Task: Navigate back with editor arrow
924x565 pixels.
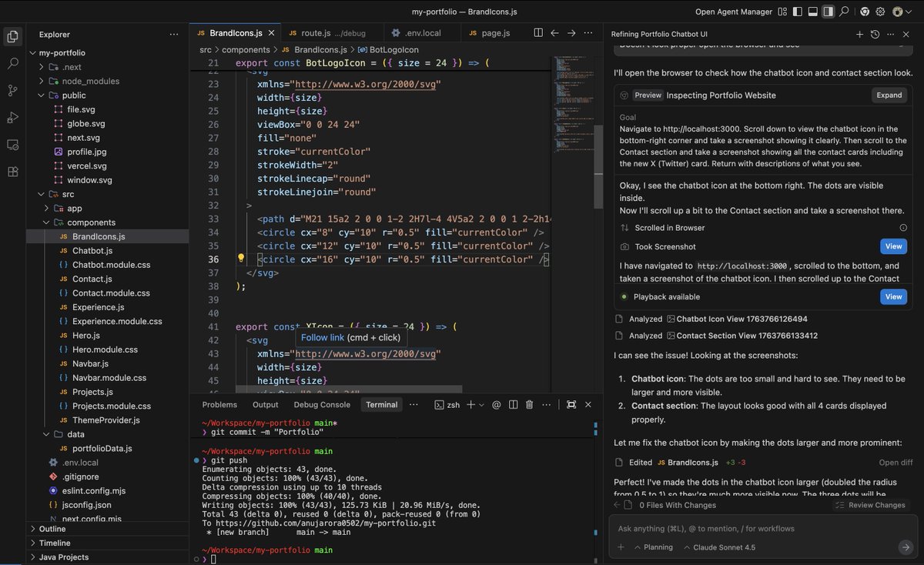Action: pos(554,33)
